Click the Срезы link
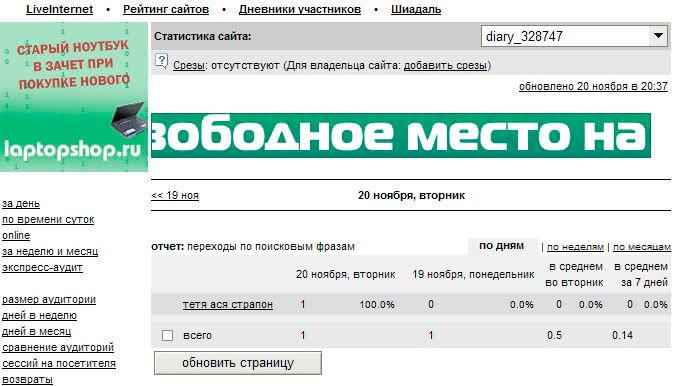Screen dimensions: 674x386 [x=189, y=65]
